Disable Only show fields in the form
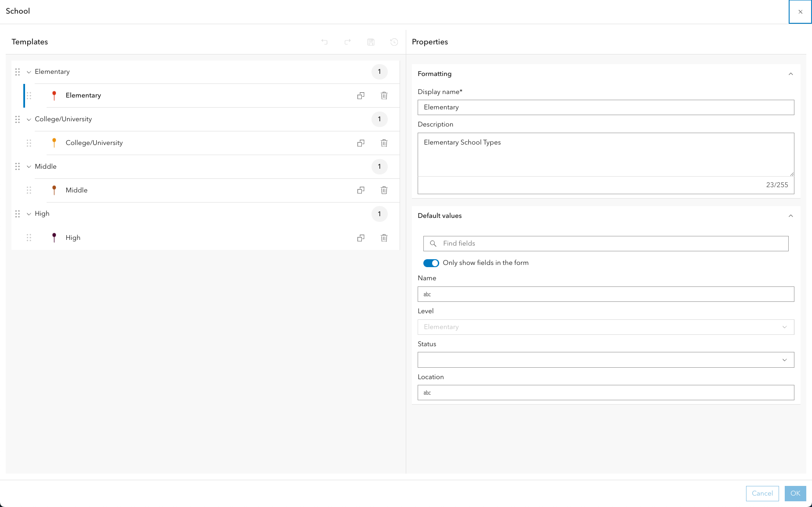The width and height of the screenshot is (812, 507). (x=431, y=263)
